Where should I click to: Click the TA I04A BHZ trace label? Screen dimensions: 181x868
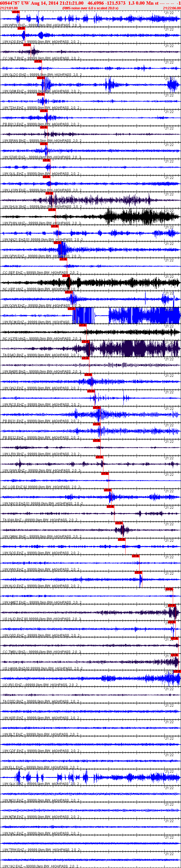click(40, 521)
